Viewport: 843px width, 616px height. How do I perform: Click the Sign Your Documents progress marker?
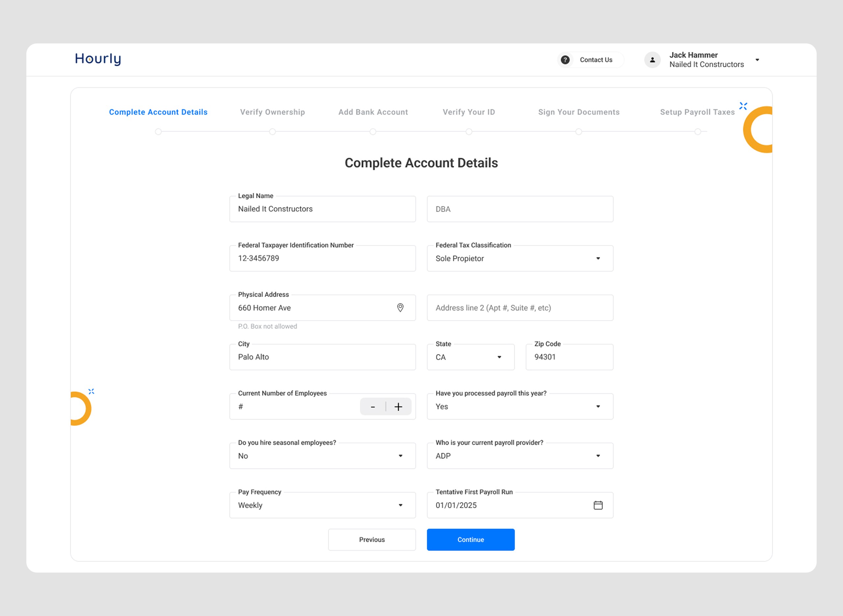click(x=579, y=132)
